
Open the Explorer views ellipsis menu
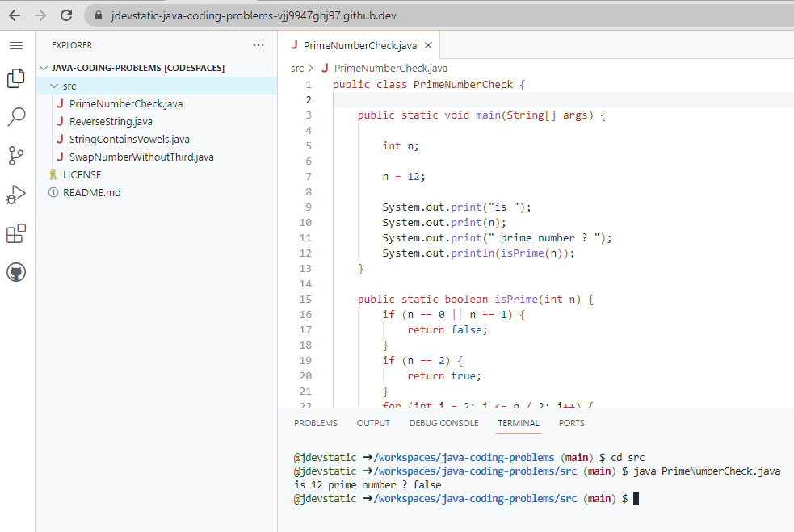[x=258, y=45]
